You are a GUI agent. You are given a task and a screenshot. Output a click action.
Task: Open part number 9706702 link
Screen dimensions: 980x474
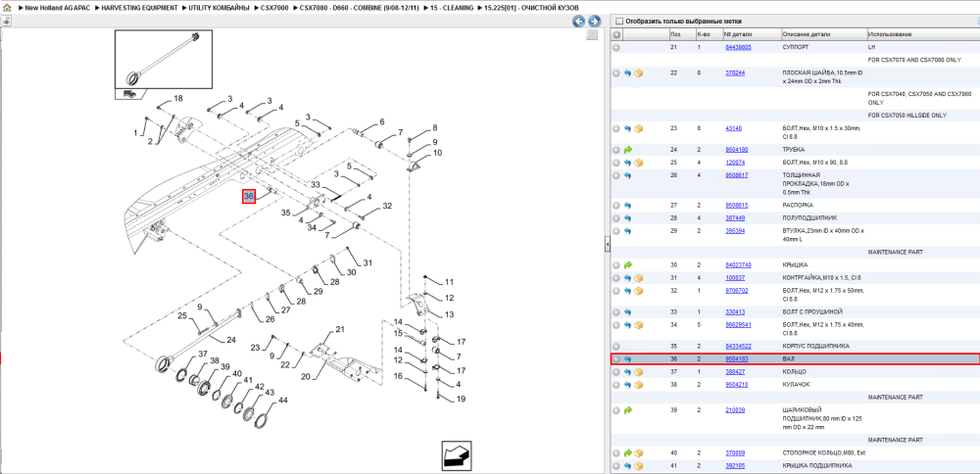(x=737, y=291)
